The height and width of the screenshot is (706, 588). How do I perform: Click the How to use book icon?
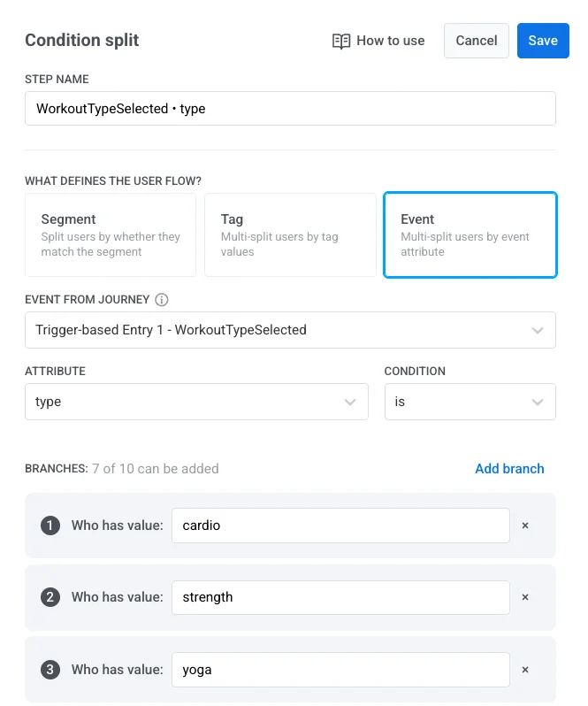click(x=341, y=41)
